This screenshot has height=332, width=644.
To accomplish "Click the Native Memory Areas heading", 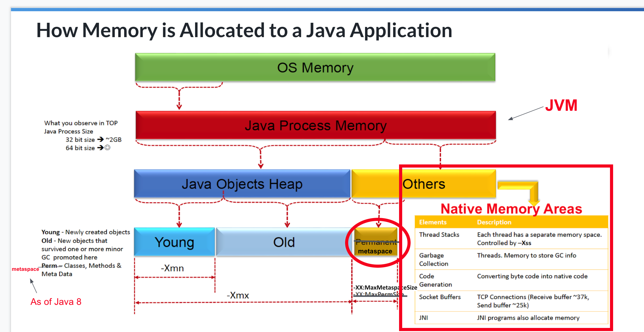I will pos(511,209).
